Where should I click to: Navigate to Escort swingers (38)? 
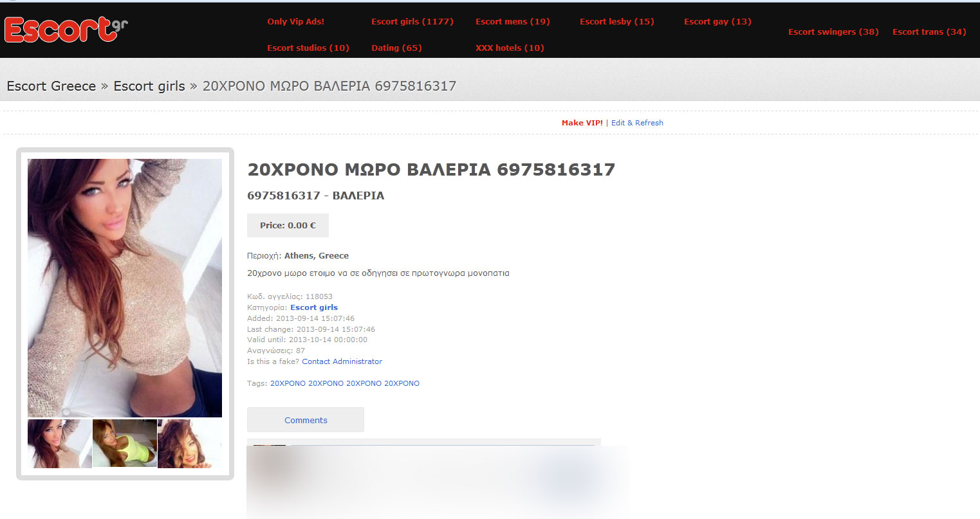[x=833, y=32]
